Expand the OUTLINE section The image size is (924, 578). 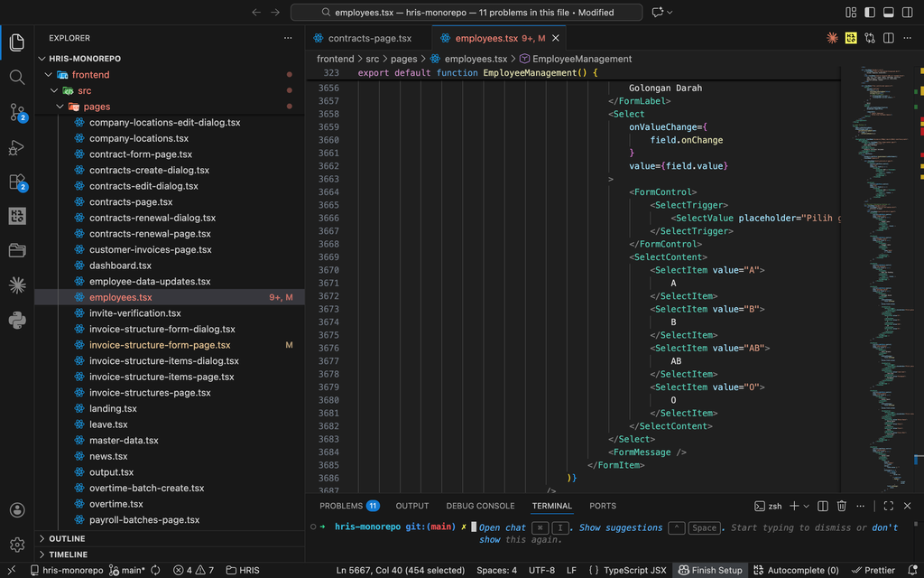click(x=67, y=538)
